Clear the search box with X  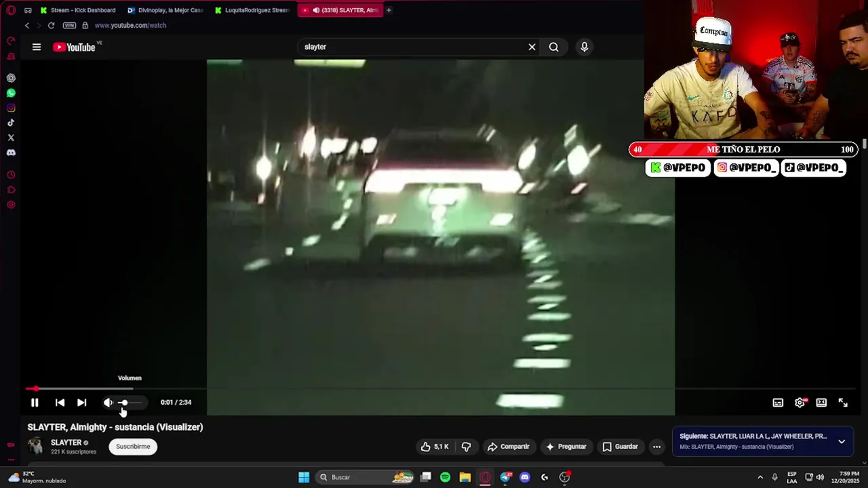pyautogui.click(x=532, y=47)
